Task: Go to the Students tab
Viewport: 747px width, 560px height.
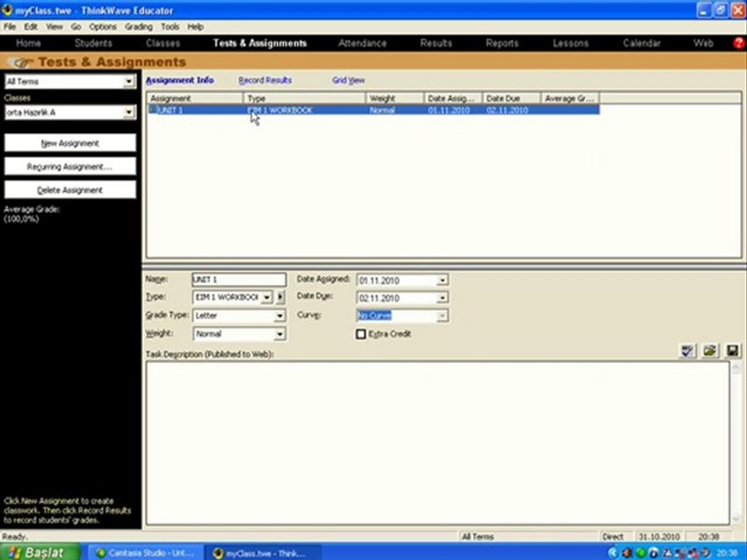Action: click(93, 43)
